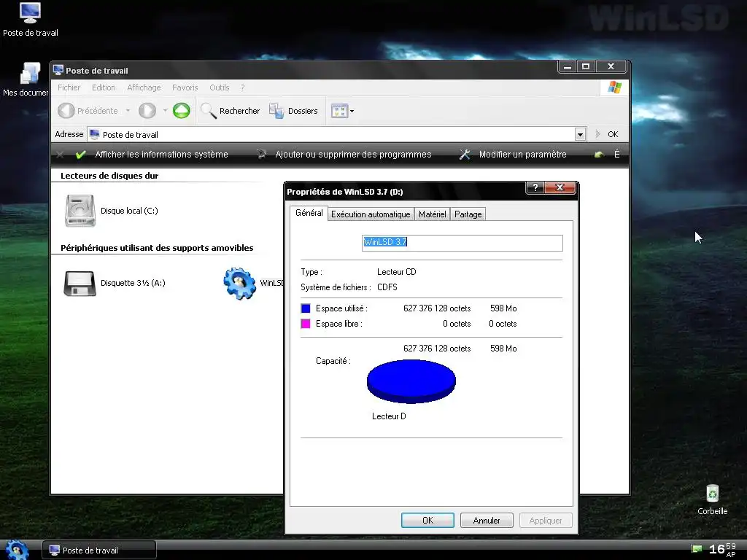Maximize the Poste de travail window
This screenshot has height=560, width=747.
586,66
